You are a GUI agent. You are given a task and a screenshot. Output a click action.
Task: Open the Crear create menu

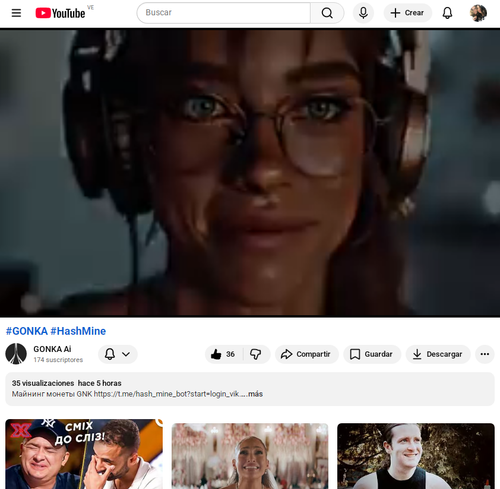point(407,13)
